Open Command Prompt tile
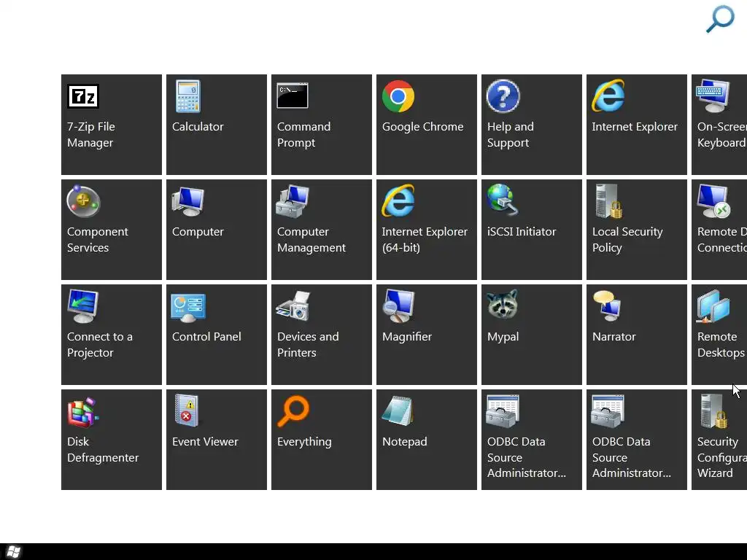The width and height of the screenshot is (747, 560). click(322, 124)
